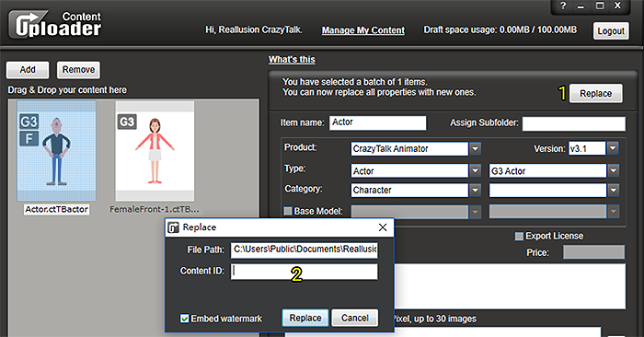Click Replace button in batch panel
Viewport: 644px width, 337px height.
point(595,94)
